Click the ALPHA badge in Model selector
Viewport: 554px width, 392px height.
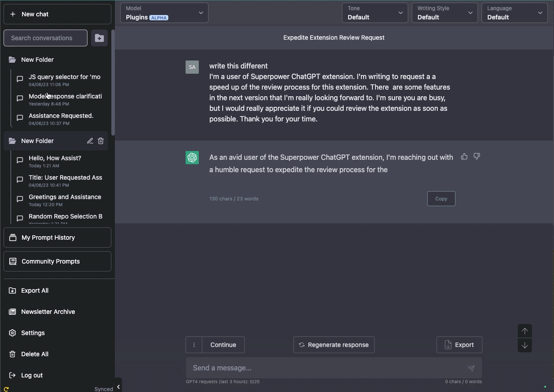pyautogui.click(x=159, y=18)
